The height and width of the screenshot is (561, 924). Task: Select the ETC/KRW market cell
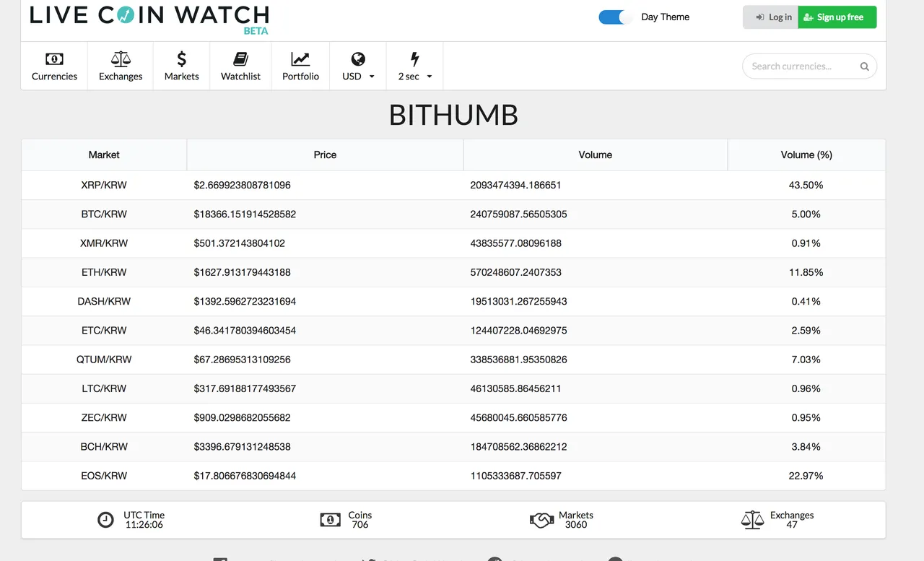(x=104, y=330)
